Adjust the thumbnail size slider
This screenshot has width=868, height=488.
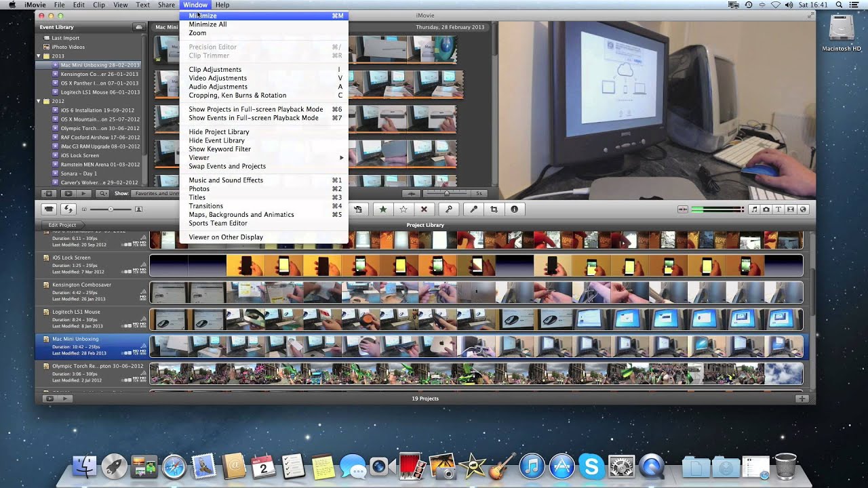(x=111, y=209)
